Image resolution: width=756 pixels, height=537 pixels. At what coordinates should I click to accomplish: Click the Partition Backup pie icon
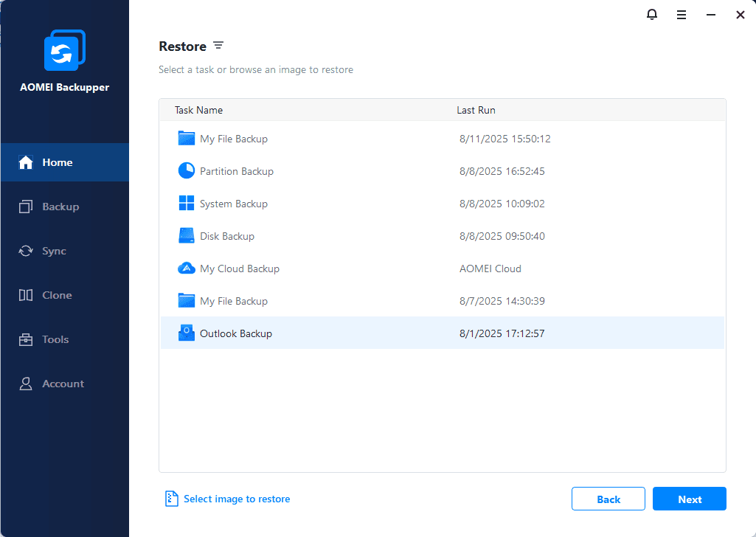click(x=187, y=171)
